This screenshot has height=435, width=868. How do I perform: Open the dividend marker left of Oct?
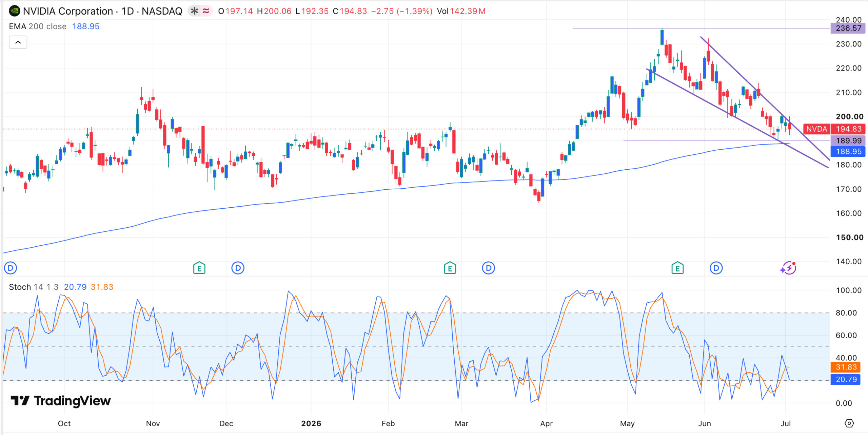pos(10,268)
